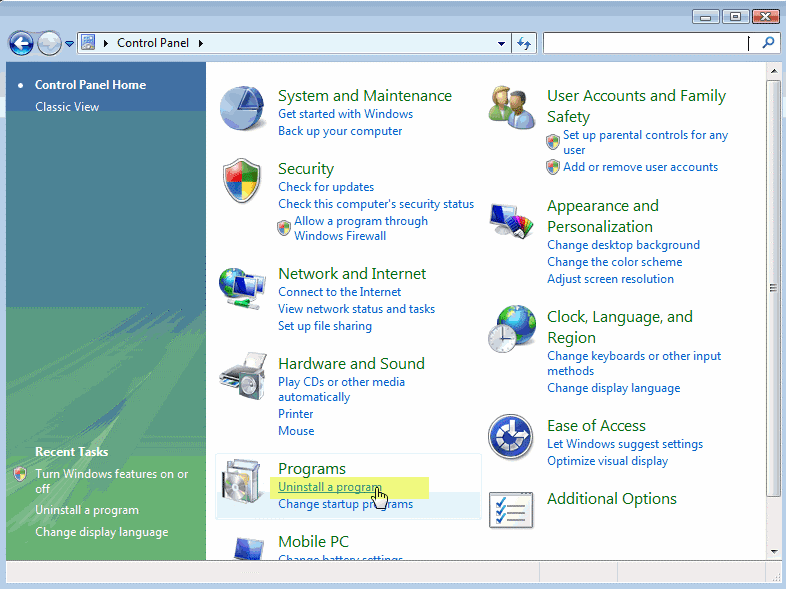The width and height of the screenshot is (786, 589).
Task: Click the Refresh button beside address bar
Action: pos(524,43)
